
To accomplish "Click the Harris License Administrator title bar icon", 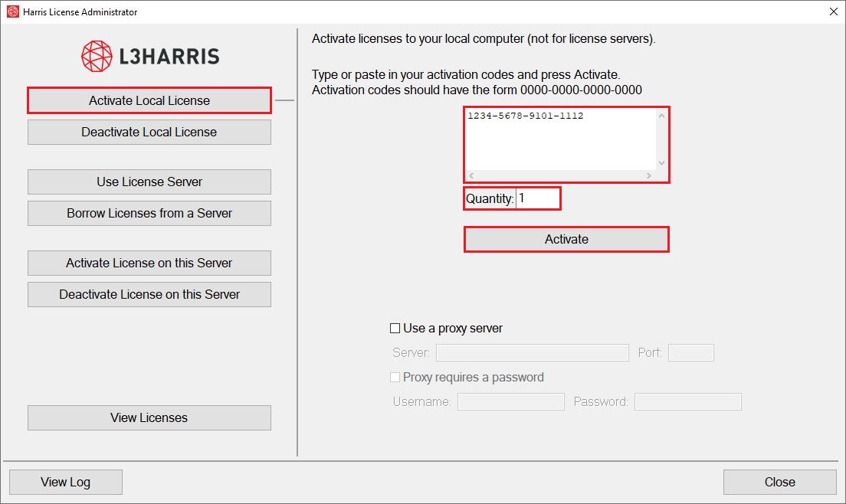I will point(12,11).
